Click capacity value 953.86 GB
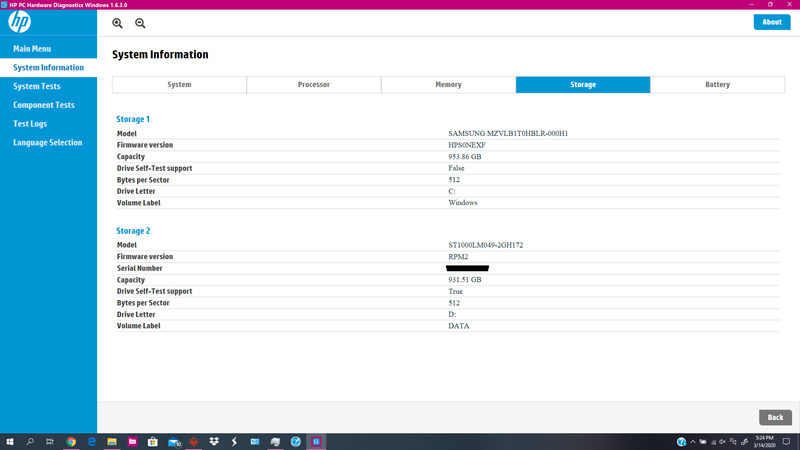 click(465, 157)
